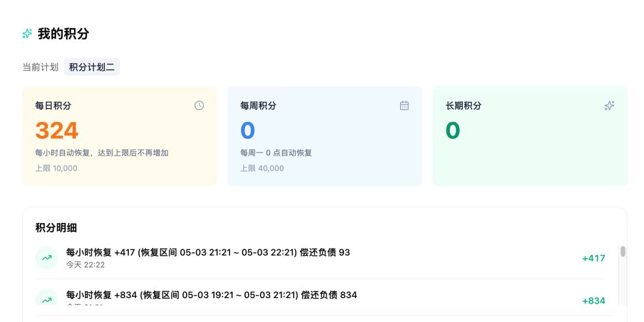The width and height of the screenshot is (644, 322).
Task: Select the 积分计划二 plan badge
Action: (92, 67)
